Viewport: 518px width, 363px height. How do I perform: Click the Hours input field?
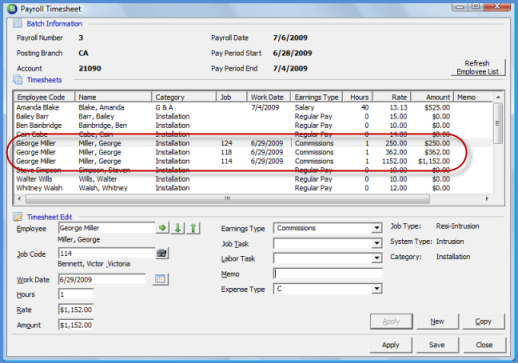(x=76, y=294)
